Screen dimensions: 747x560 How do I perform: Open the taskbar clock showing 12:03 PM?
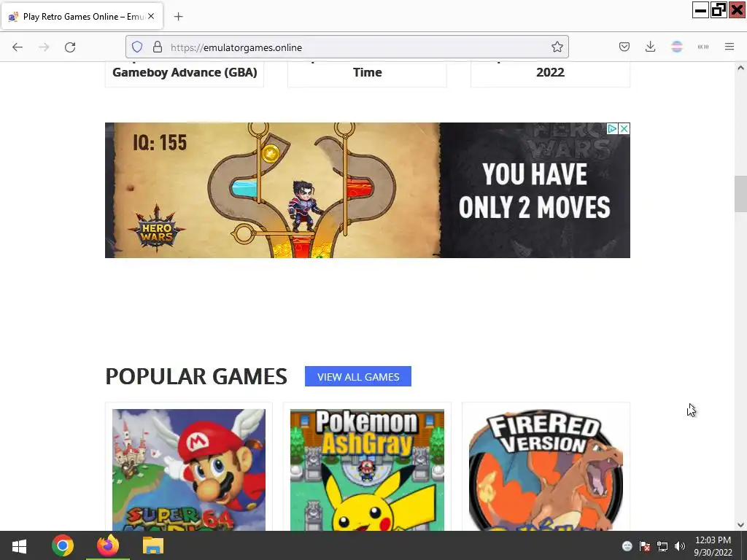tap(713, 546)
